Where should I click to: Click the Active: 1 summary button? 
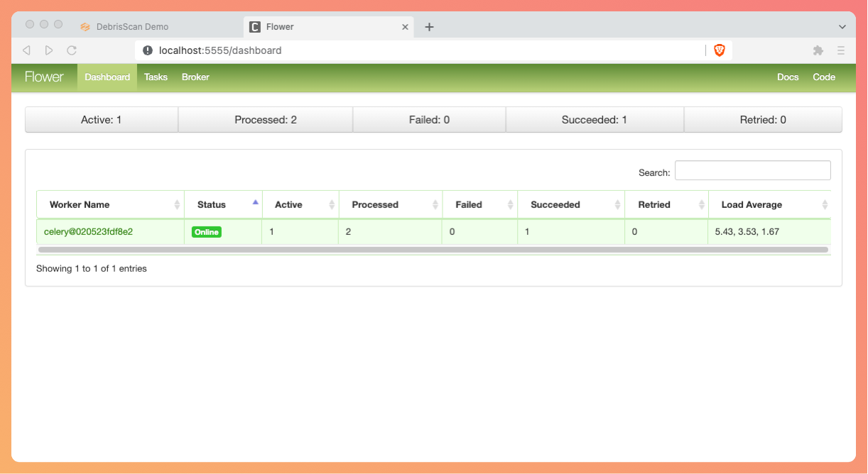102,119
